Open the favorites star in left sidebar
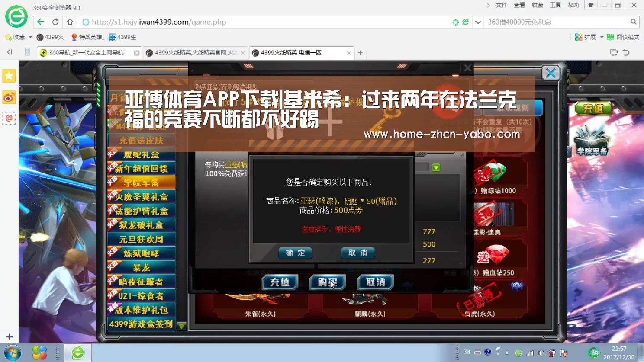The height and width of the screenshot is (362, 644). (9, 76)
